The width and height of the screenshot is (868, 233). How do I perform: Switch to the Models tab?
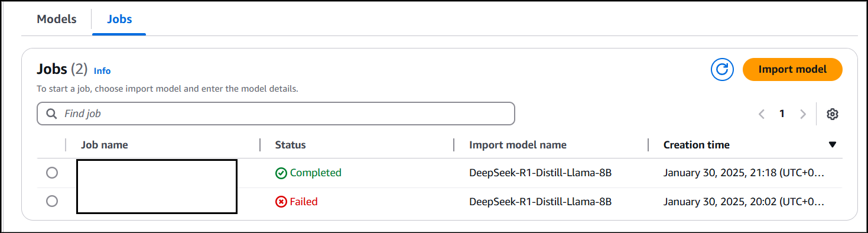(57, 19)
